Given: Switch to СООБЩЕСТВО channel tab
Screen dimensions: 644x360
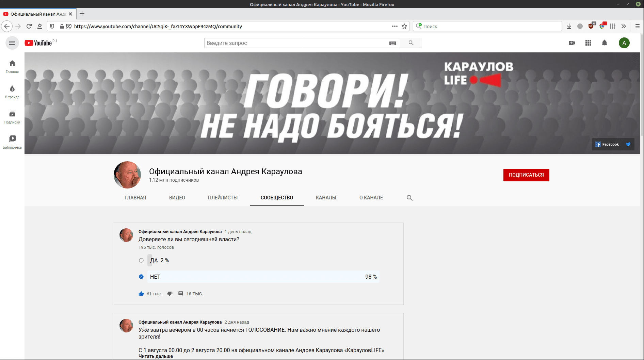Looking at the screenshot, I should coord(277,198).
